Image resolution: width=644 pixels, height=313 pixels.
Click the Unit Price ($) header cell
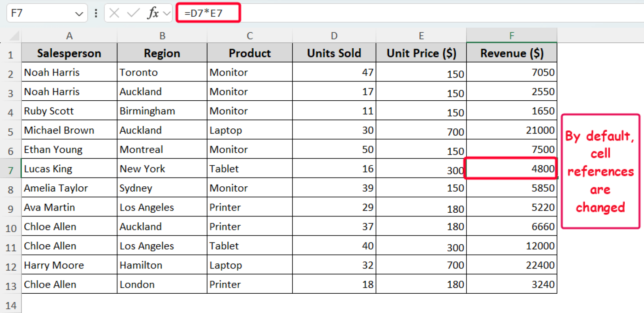421,53
